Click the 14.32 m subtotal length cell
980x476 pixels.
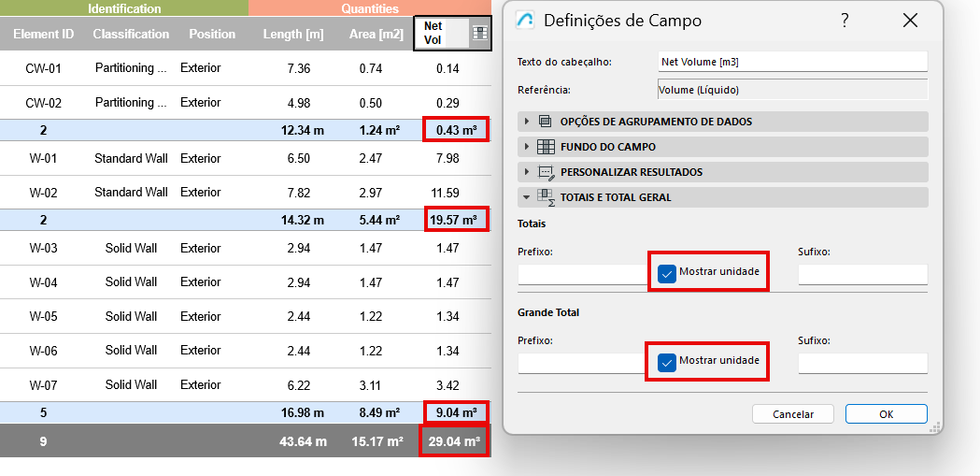tap(303, 220)
